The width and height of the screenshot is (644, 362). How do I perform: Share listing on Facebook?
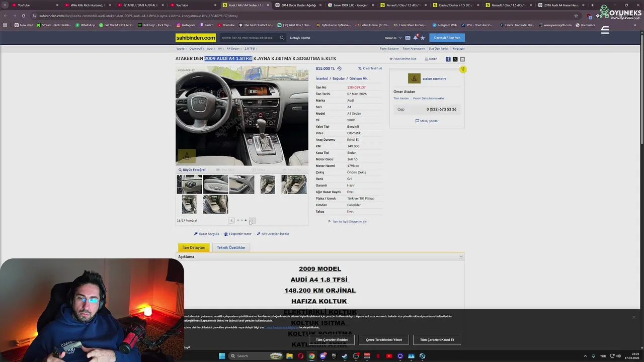(x=448, y=59)
